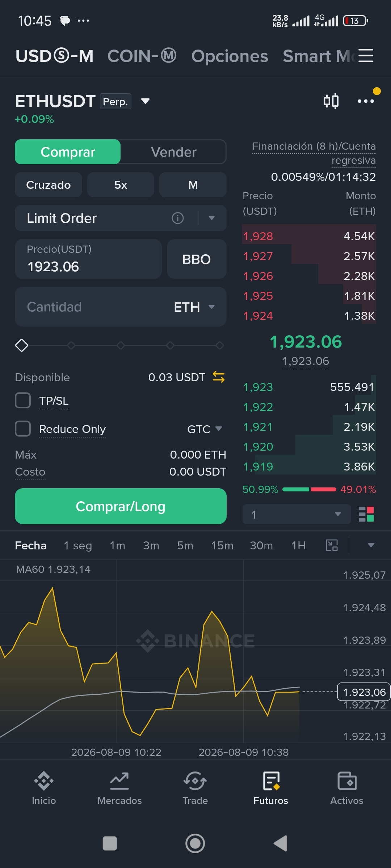Select the 1 seg chart interval
Image resolution: width=391 pixels, height=868 pixels.
(x=78, y=545)
